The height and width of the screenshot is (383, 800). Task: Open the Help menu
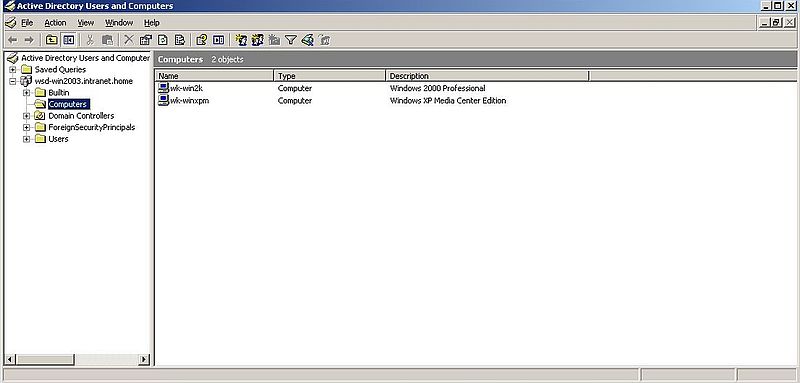click(152, 22)
